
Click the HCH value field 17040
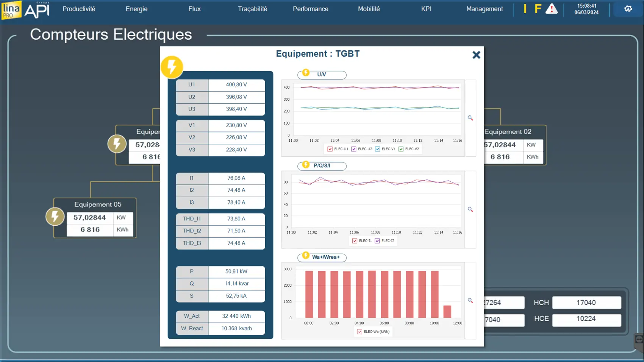586,303
